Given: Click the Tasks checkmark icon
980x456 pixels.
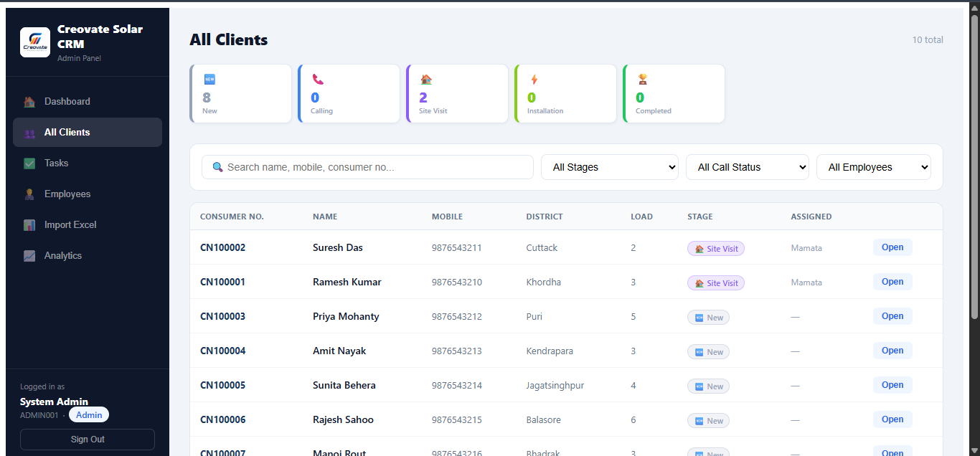Looking at the screenshot, I should pos(29,163).
